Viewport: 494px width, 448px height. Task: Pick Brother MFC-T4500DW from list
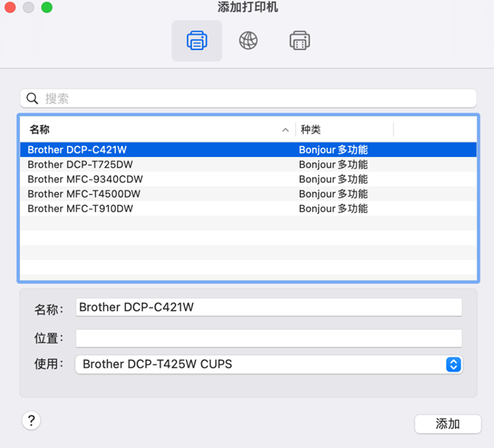pyautogui.click(x=248, y=194)
